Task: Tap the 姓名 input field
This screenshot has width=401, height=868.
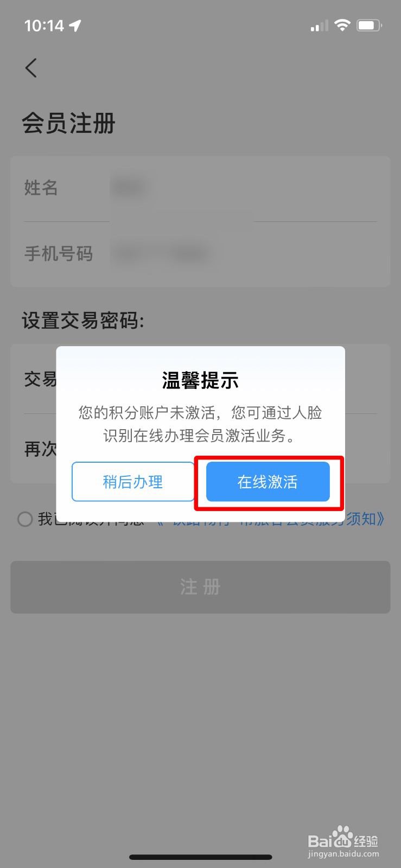Action: point(200,188)
